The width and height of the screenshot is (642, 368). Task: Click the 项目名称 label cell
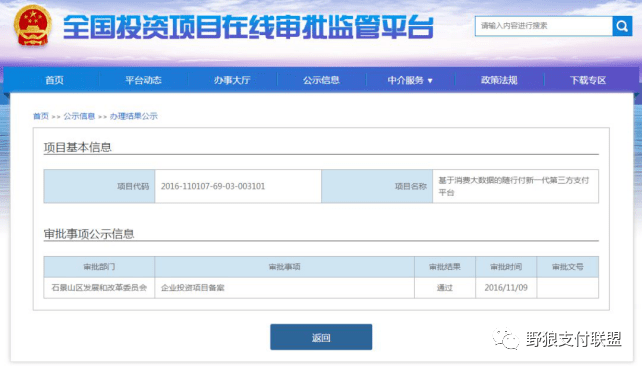377,186
